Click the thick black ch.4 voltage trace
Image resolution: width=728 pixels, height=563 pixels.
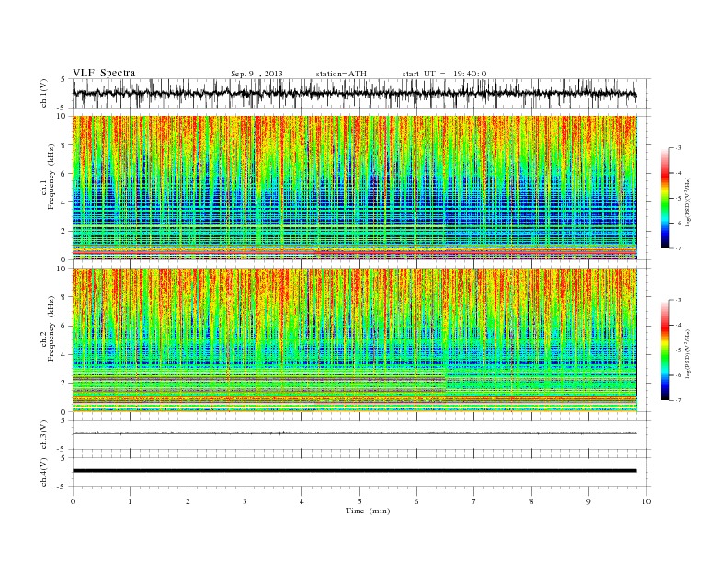click(355, 471)
